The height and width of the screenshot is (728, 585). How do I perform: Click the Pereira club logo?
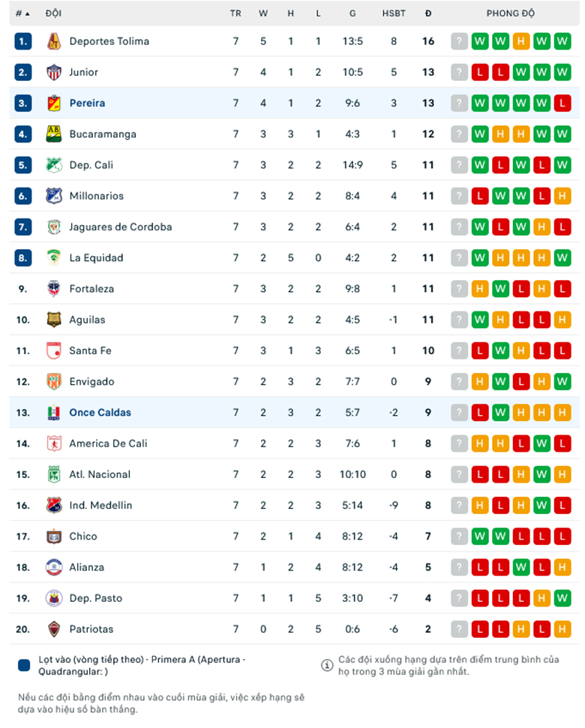coord(53,103)
